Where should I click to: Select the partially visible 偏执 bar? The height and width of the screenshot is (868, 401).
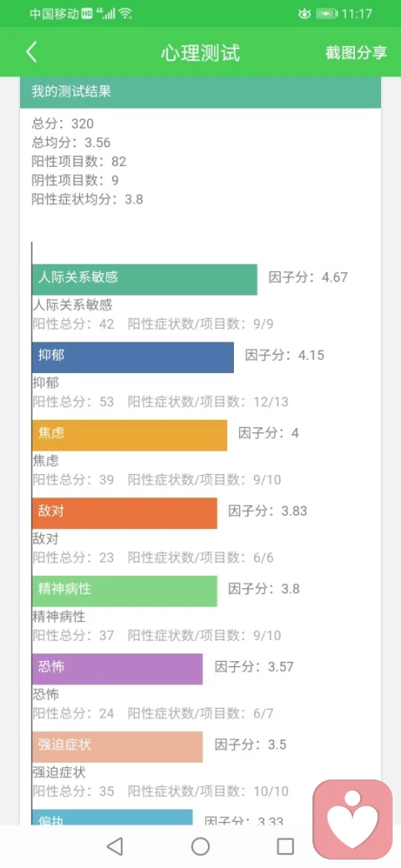(x=113, y=817)
